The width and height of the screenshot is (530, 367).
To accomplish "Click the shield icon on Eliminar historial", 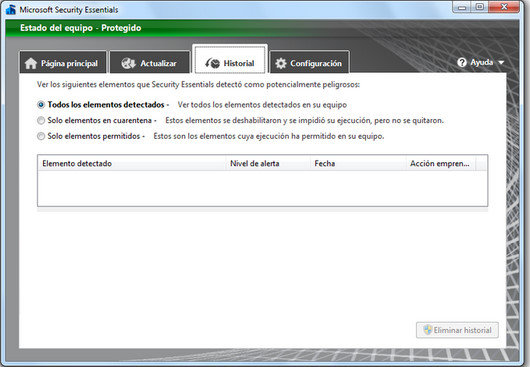I will coord(428,330).
